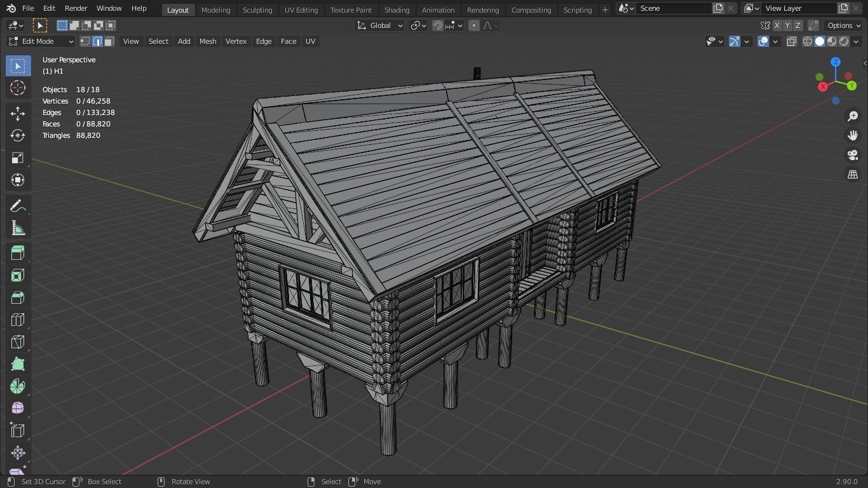Toggle Y axis mesh symmetry
The height and width of the screenshot is (488, 868).
[787, 25]
